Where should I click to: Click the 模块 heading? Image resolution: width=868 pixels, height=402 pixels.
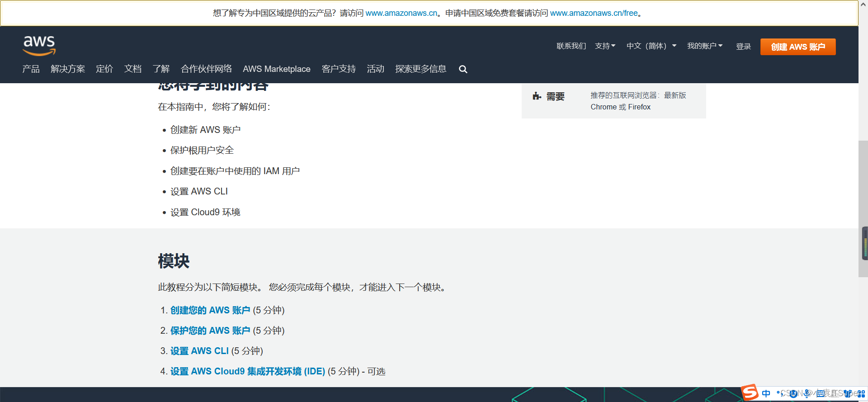point(174,261)
